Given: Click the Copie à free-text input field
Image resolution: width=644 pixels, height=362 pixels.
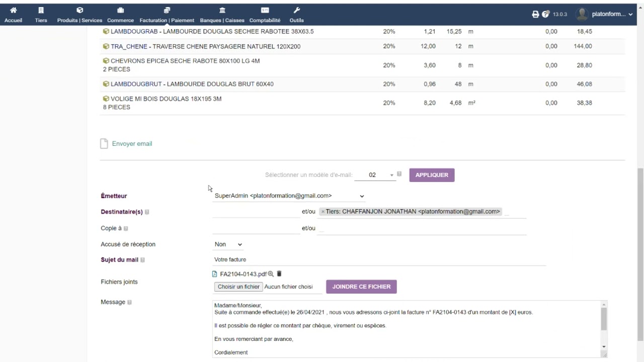Looking at the screenshot, I should (256, 228).
